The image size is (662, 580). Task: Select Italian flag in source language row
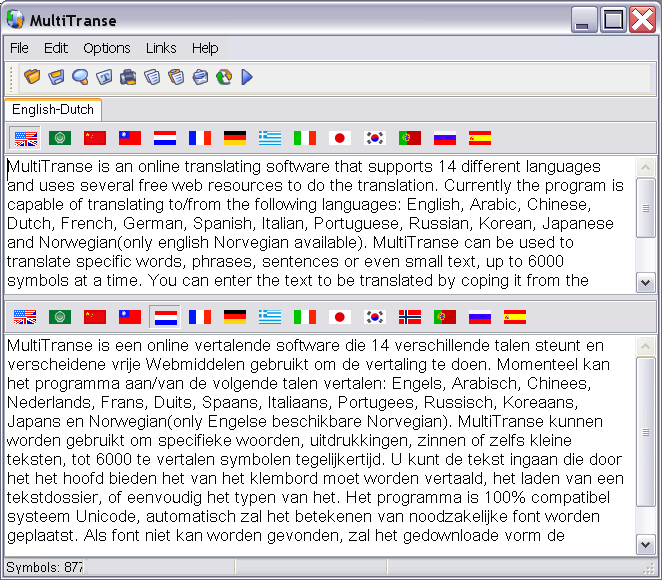305,138
